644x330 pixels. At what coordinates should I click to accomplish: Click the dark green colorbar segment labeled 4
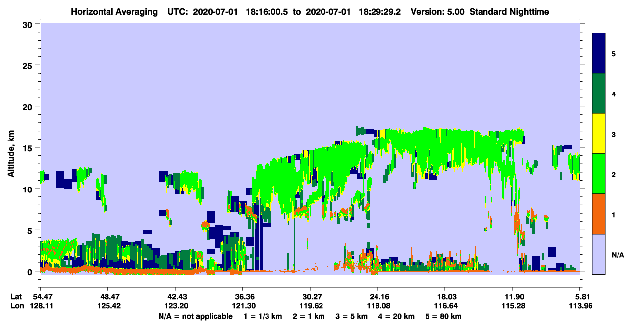click(x=599, y=94)
